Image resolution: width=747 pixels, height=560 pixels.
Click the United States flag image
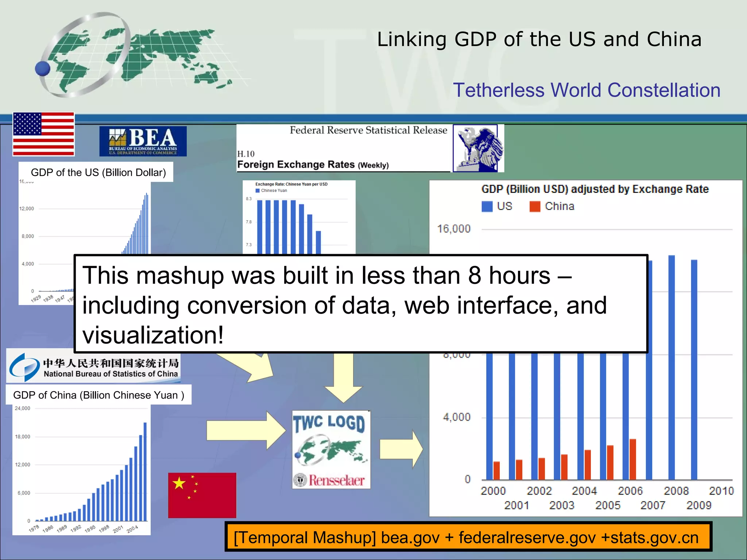pos(43,134)
